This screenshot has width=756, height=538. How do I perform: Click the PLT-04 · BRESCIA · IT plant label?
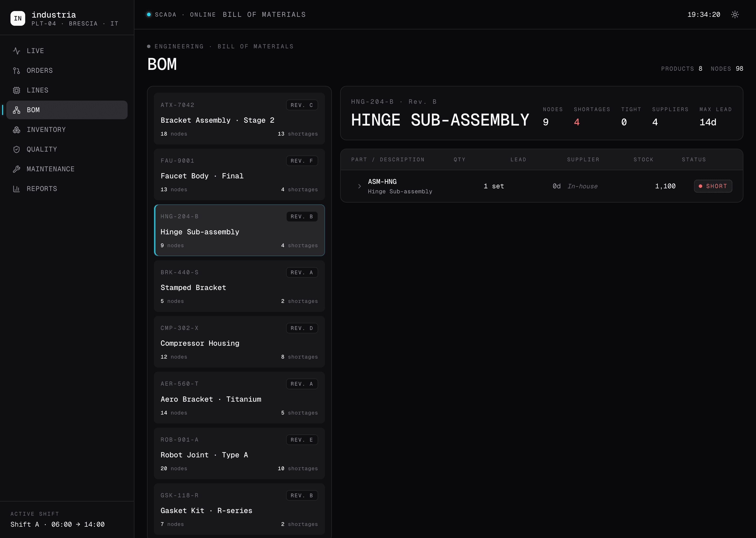[x=75, y=24]
